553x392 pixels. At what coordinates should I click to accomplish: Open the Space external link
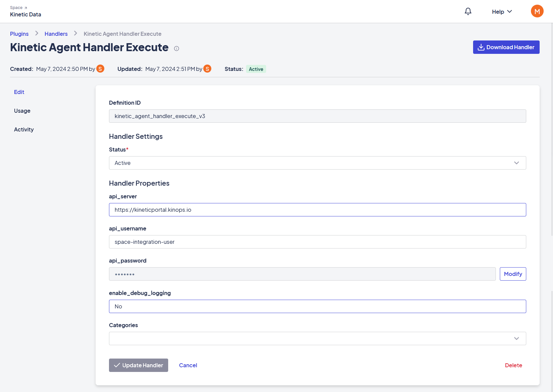click(x=19, y=8)
